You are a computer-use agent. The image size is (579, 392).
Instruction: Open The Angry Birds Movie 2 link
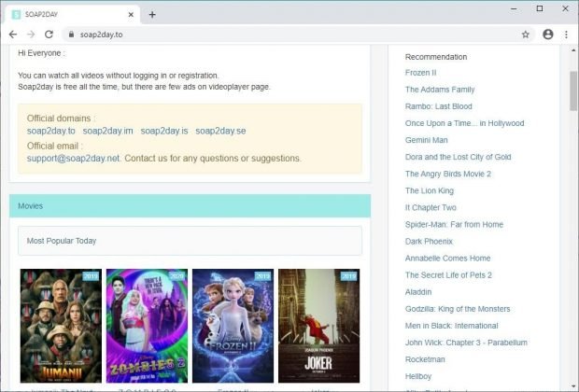tap(448, 174)
